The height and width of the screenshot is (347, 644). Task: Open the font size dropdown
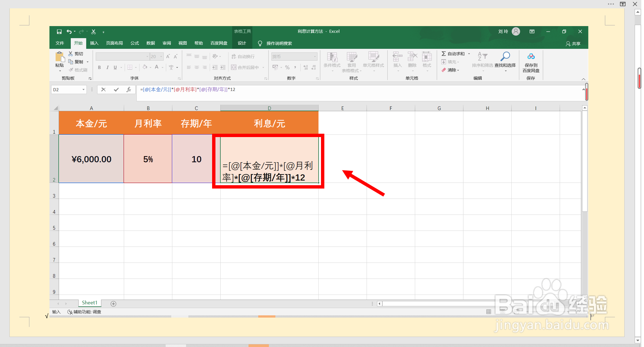point(161,56)
